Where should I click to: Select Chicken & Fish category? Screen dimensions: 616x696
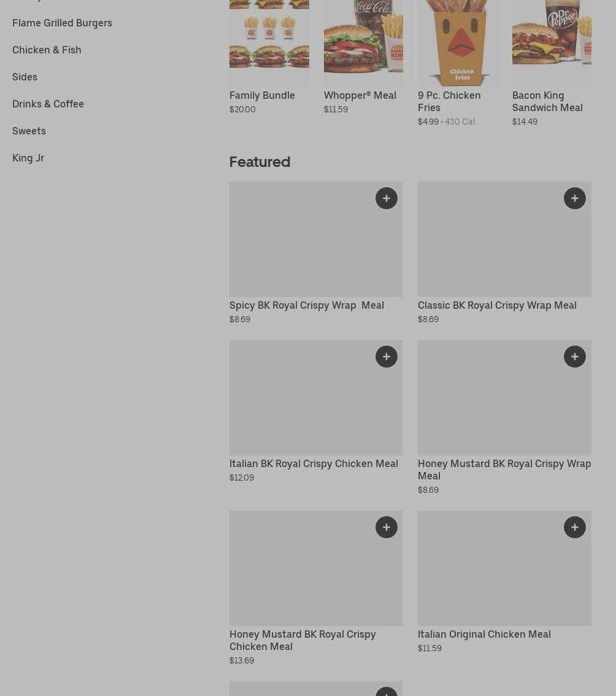[x=47, y=50]
